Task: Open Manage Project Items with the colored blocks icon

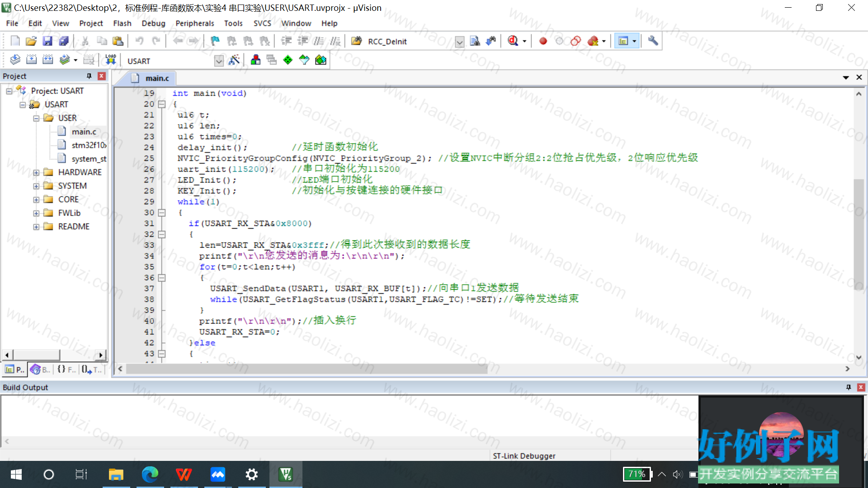Action: pyautogui.click(x=255, y=60)
